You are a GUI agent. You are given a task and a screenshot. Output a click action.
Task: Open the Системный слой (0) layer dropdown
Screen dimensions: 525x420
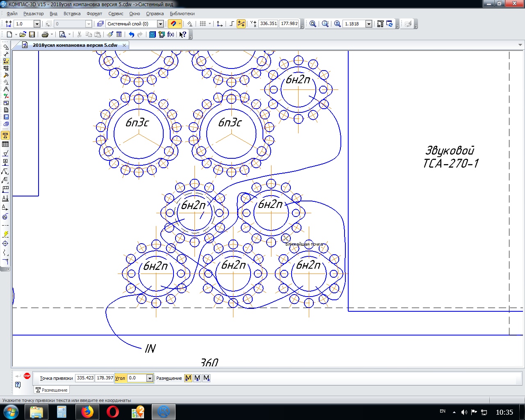[x=160, y=24]
